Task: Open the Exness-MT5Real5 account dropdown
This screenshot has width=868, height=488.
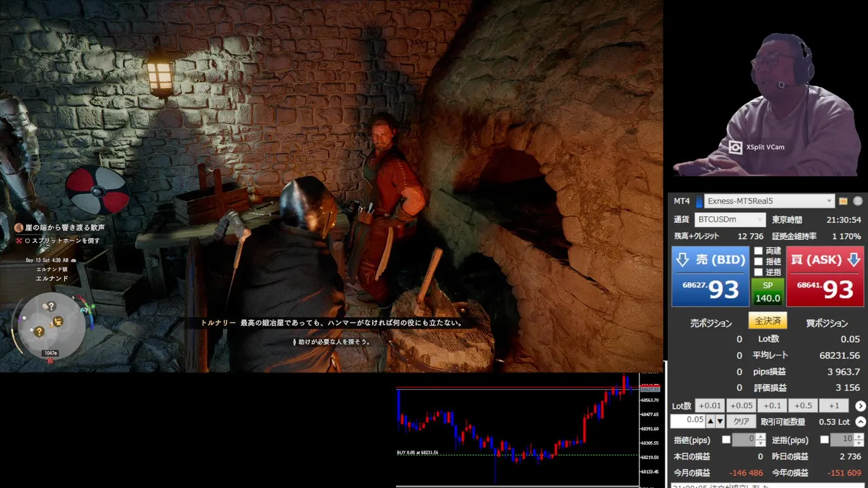Action: click(x=769, y=201)
